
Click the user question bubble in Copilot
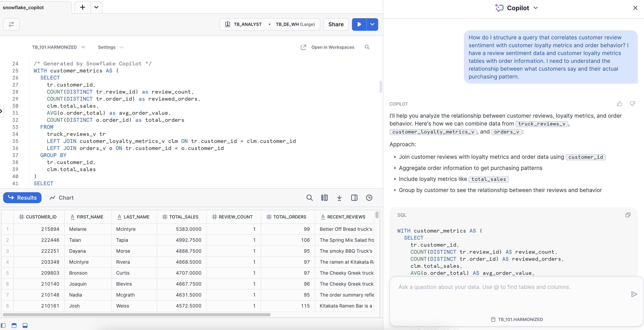pos(551,57)
